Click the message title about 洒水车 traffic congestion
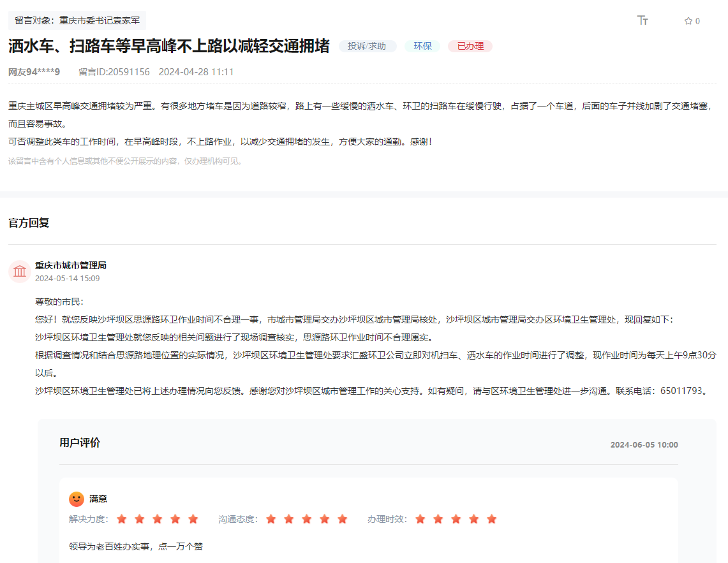Viewport: 728px width, 563px height. click(x=168, y=46)
